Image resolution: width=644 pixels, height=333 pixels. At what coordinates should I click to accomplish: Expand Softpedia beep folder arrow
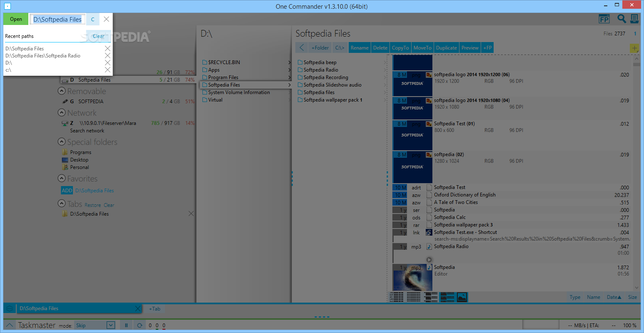point(384,62)
